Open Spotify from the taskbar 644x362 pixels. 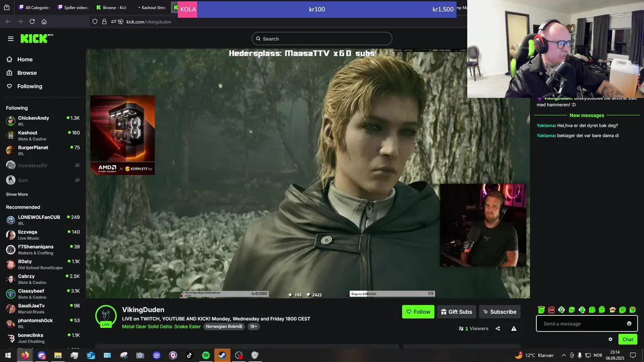tap(206, 355)
